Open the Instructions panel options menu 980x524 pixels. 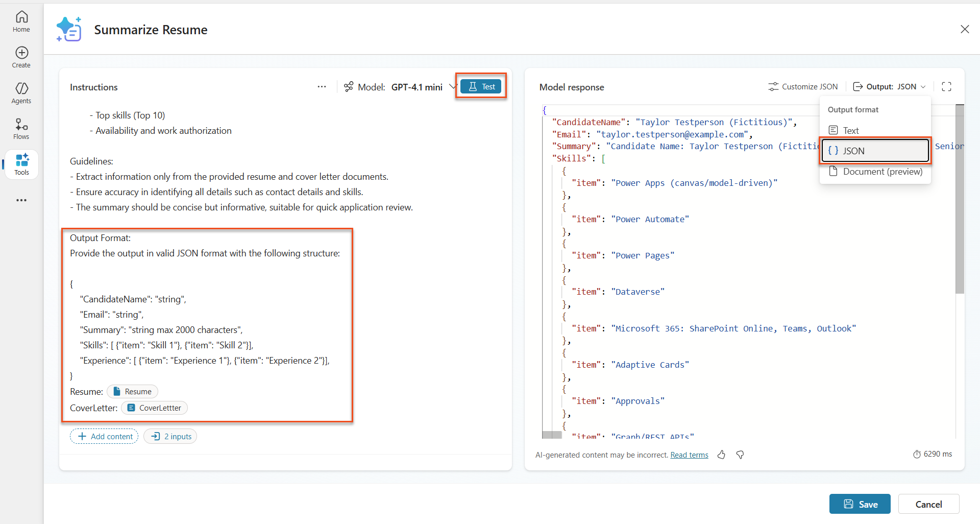(322, 86)
